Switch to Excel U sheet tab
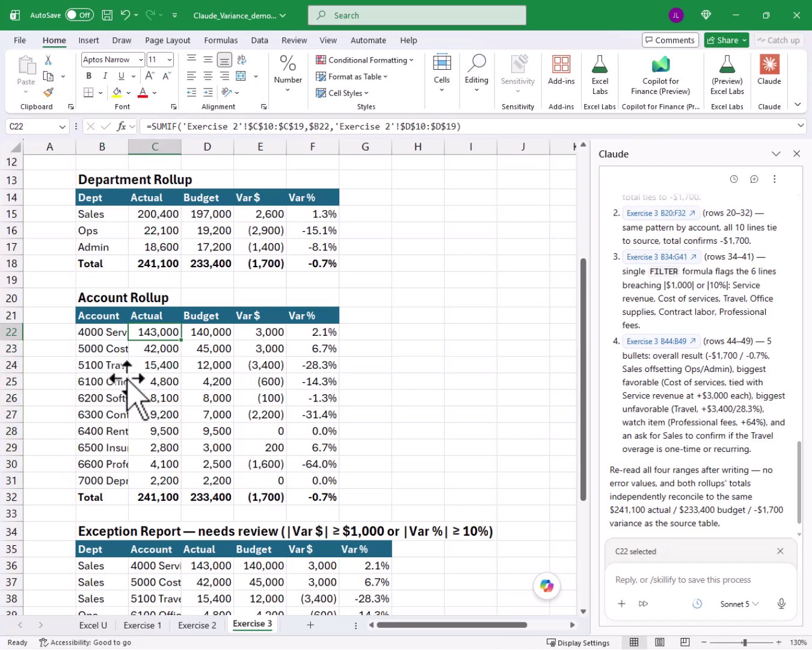812x650 pixels. [93, 625]
